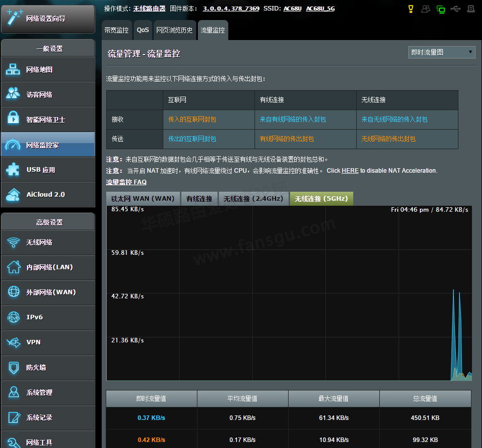Click the AC68U_5G SSID link

click(320, 9)
